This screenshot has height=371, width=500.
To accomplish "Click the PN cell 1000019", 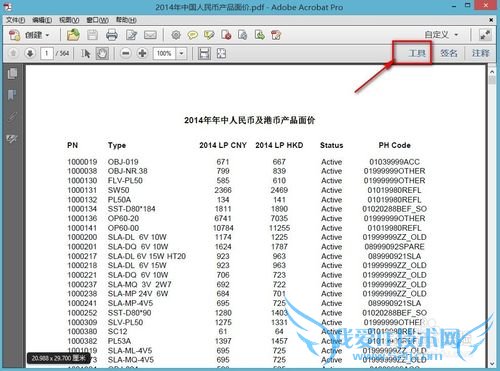I will [x=82, y=162].
